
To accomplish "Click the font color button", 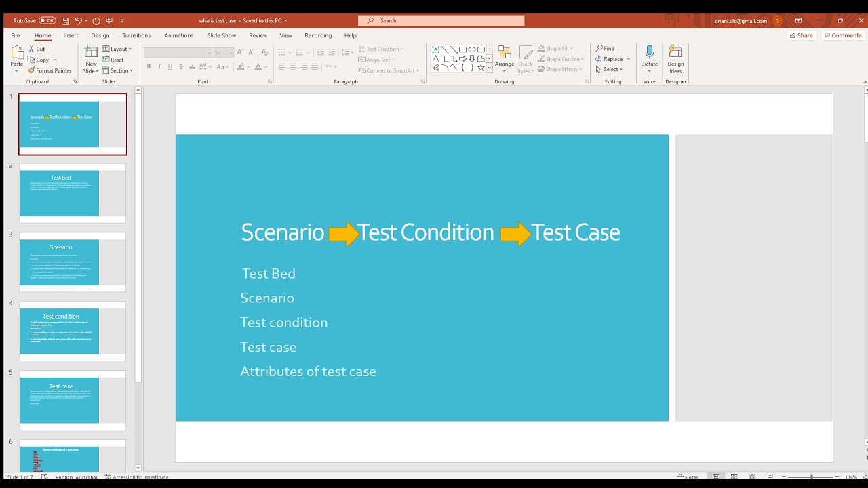I will [x=259, y=66].
